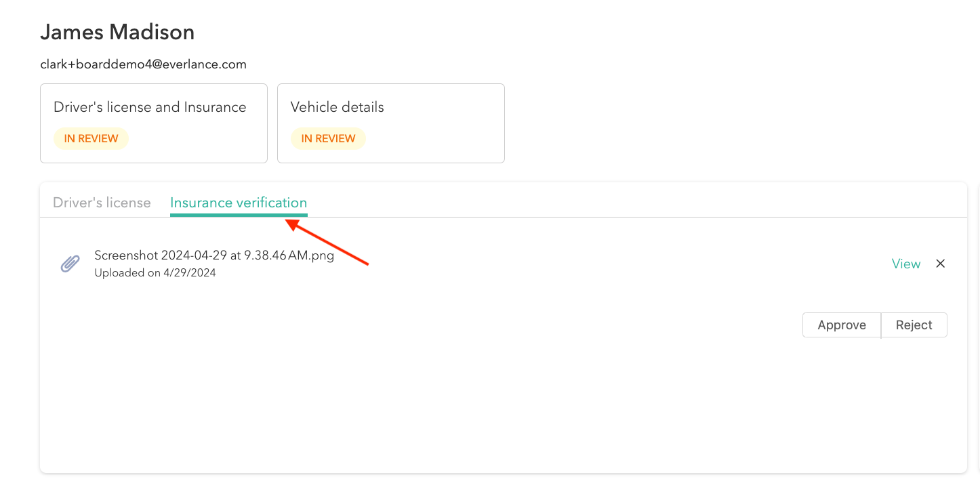Click the "Uploaded on 4/29/2024" text

(x=155, y=273)
